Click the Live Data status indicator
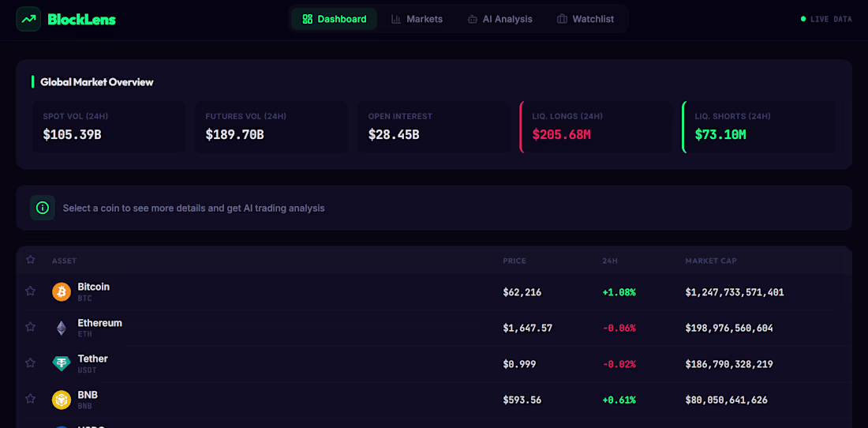The image size is (868, 428). tap(826, 19)
